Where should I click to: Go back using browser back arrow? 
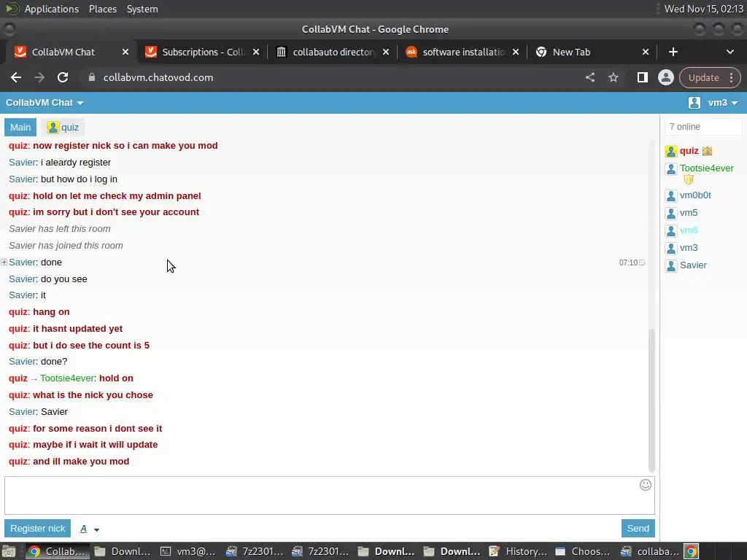pos(16,77)
